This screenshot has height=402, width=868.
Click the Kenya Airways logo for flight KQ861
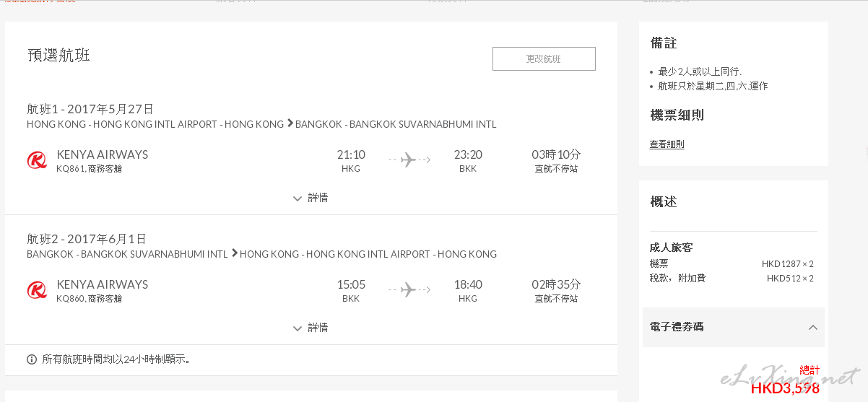click(x=37, y=160)
